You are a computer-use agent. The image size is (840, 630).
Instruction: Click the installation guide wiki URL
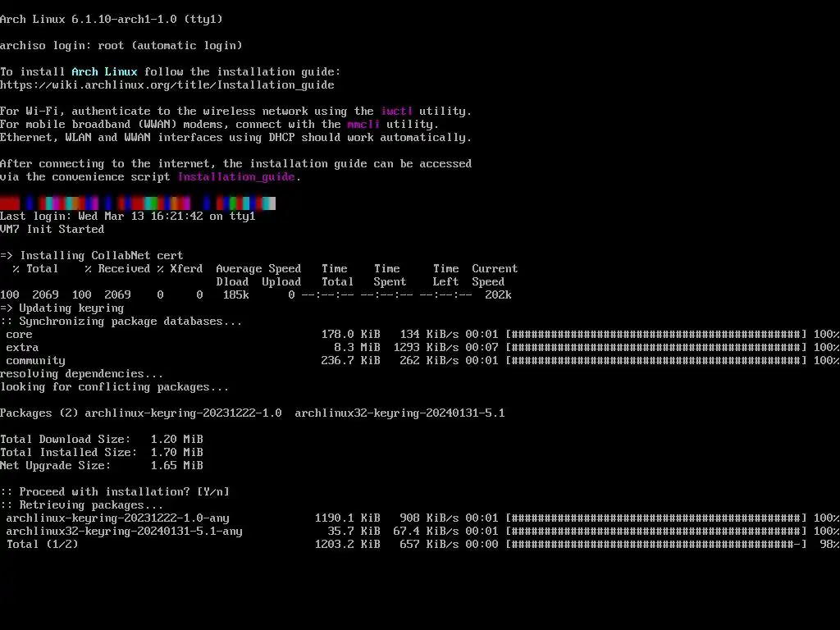(x=167, y=84)
